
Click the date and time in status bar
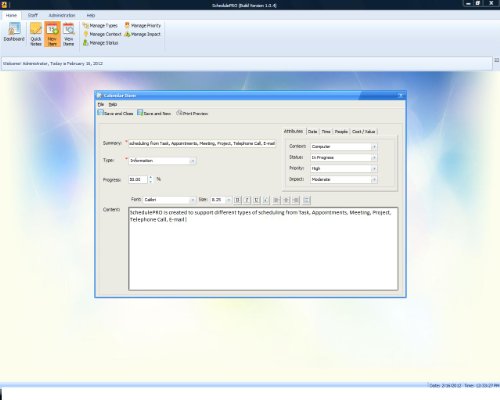[464, 385]
